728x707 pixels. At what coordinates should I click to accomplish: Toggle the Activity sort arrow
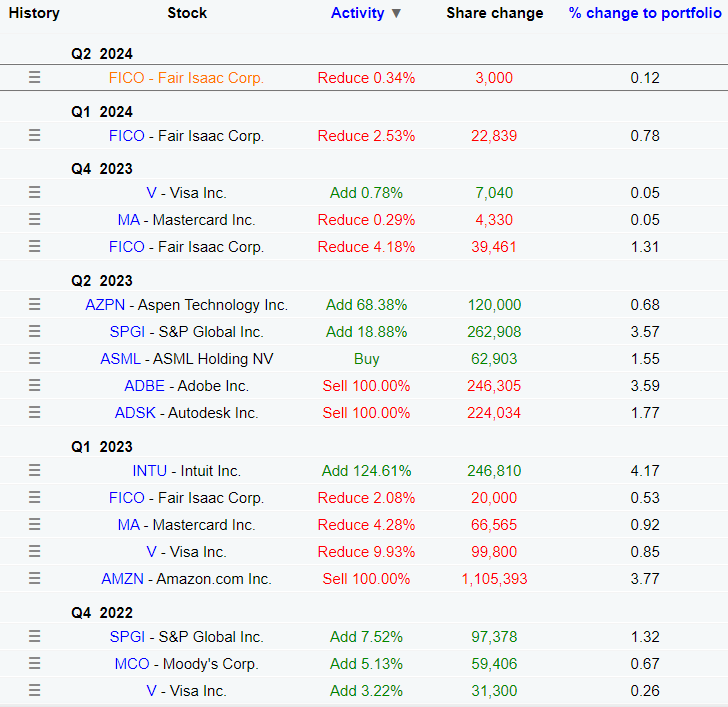coord(396,13)
